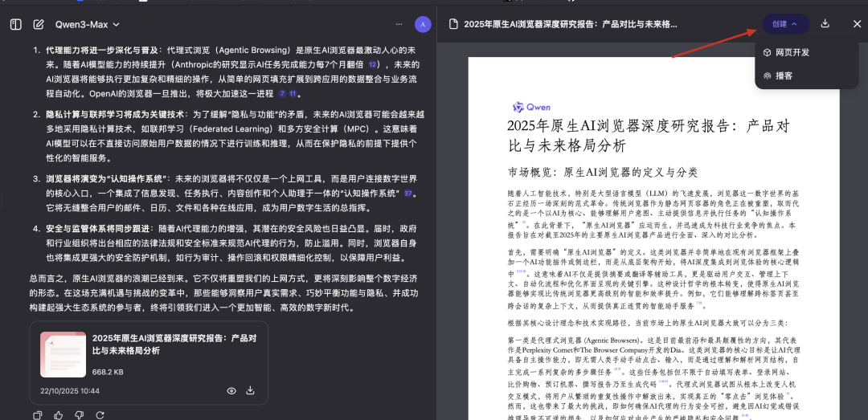Toggle the sidebar panel icon
This screenshot has width=868, height=420.
15,25
